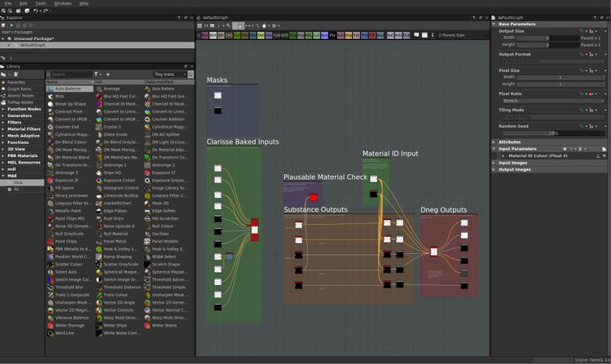Image resolution: width=611 pixels, height=364 pixels.
Task: Select the Mesh Adaptive library category
Action: point(24,136)
